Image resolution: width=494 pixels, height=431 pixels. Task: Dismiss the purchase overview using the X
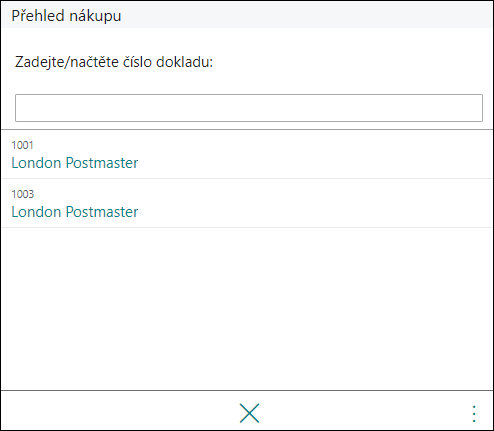click(249, 413)
